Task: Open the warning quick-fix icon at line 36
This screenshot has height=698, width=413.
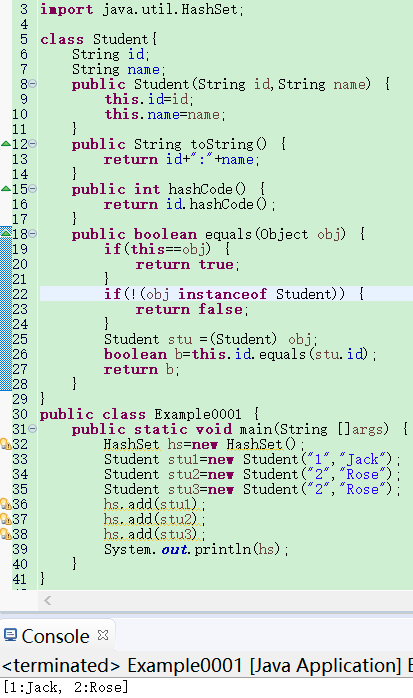Action: tap(6, 504)
